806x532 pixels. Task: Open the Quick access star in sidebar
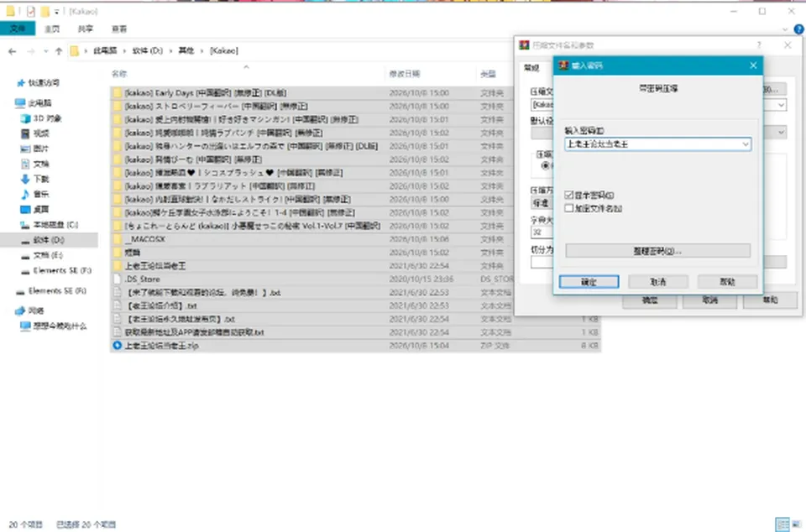20,83
